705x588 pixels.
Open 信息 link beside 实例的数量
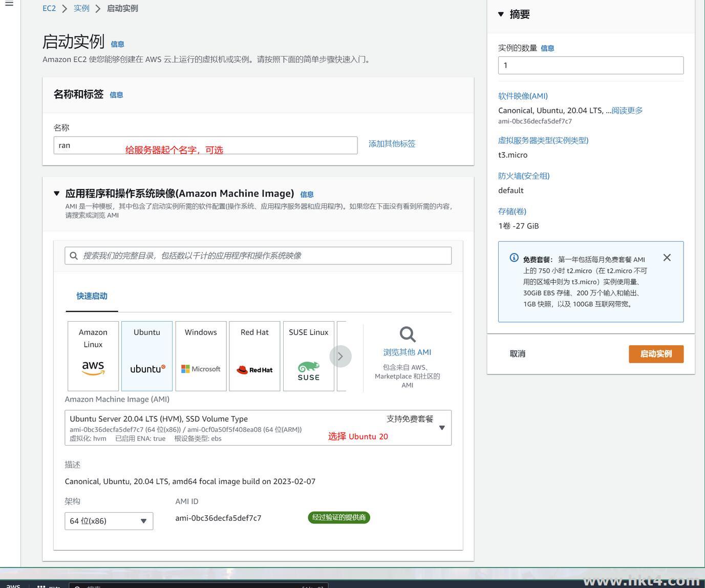[x=547, y=48]
